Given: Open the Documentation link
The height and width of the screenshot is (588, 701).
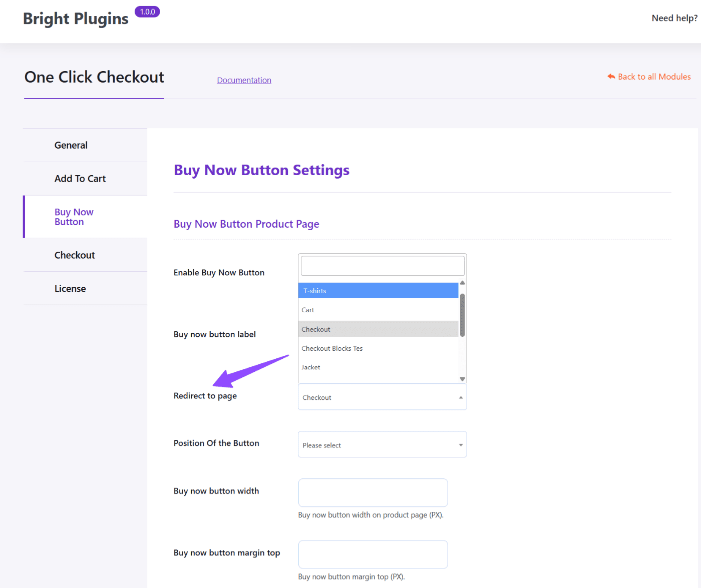Looking at the screenshot, I should [244, 80].
